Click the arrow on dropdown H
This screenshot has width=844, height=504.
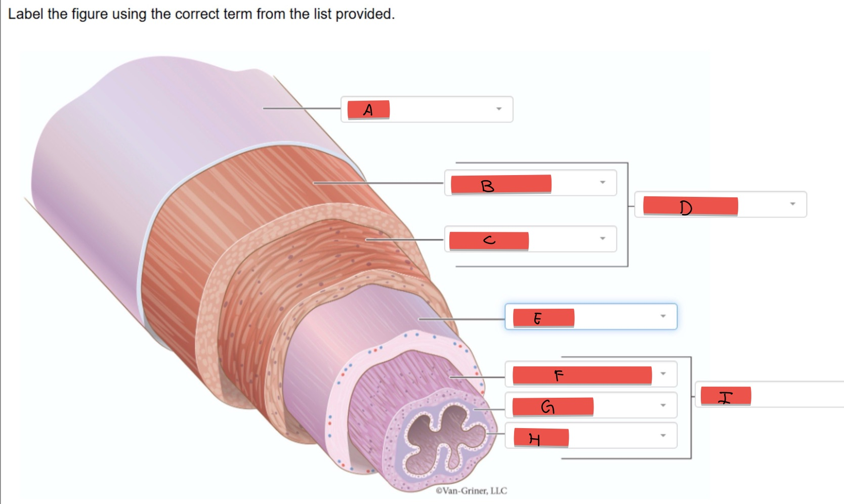coord(663,435)
